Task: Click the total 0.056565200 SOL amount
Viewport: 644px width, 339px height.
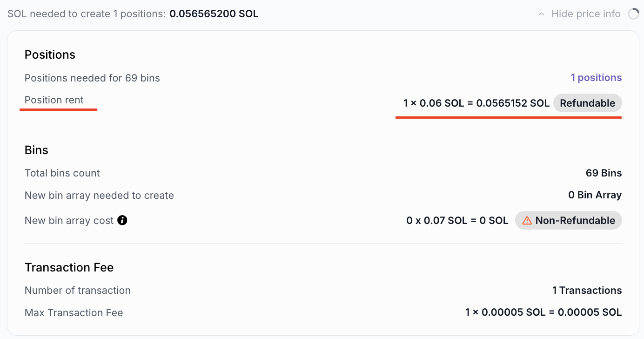Action: click(214, 14)
